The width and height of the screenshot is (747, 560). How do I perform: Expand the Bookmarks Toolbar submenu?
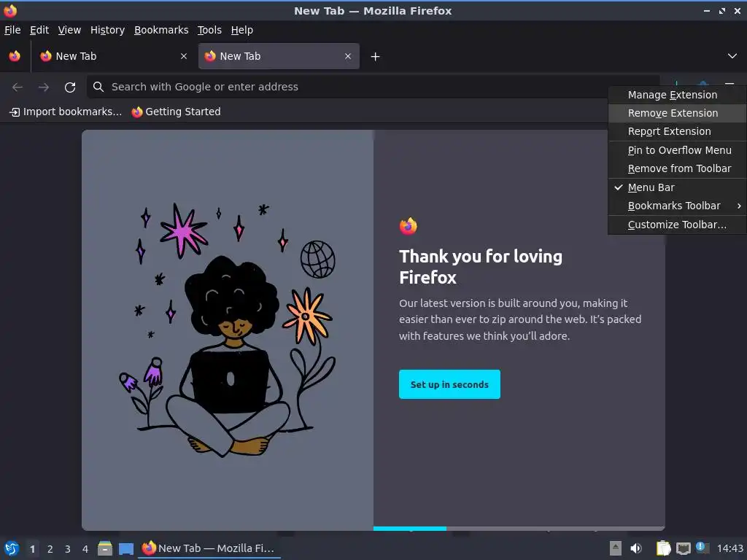(x=678, y=206)
